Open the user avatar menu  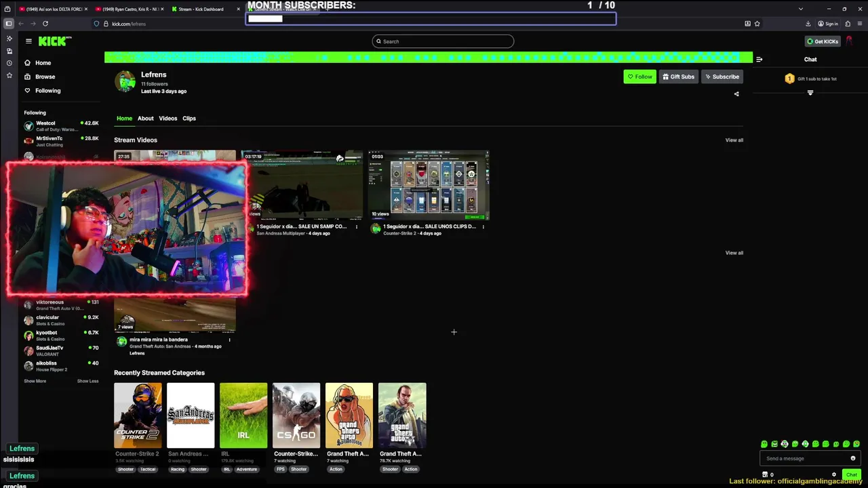849,41
